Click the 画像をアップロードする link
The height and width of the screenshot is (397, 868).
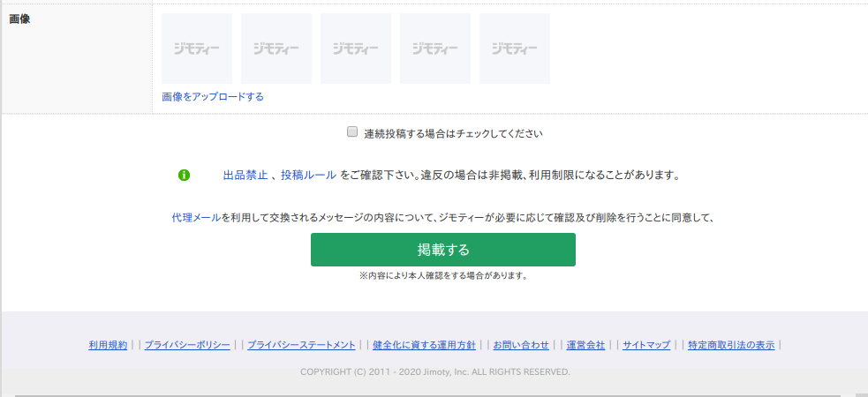coord(212,96)
